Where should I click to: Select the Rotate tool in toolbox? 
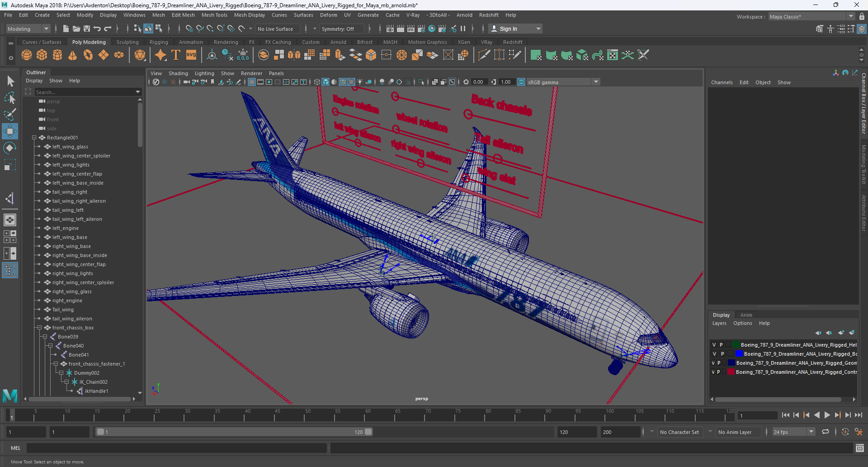10,148
